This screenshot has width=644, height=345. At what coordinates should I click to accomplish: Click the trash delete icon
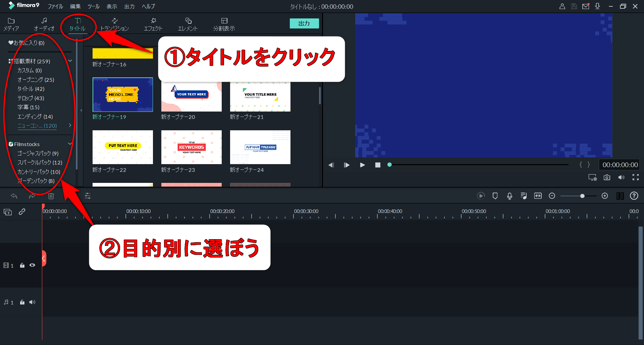pyautogui.click(x=51, y=196)
